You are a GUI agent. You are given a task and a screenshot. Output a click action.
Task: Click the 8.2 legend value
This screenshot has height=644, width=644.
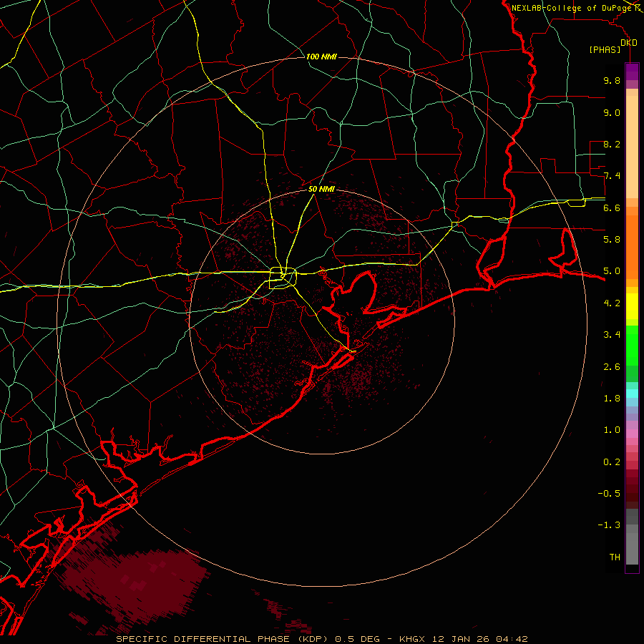click(612, 144)
